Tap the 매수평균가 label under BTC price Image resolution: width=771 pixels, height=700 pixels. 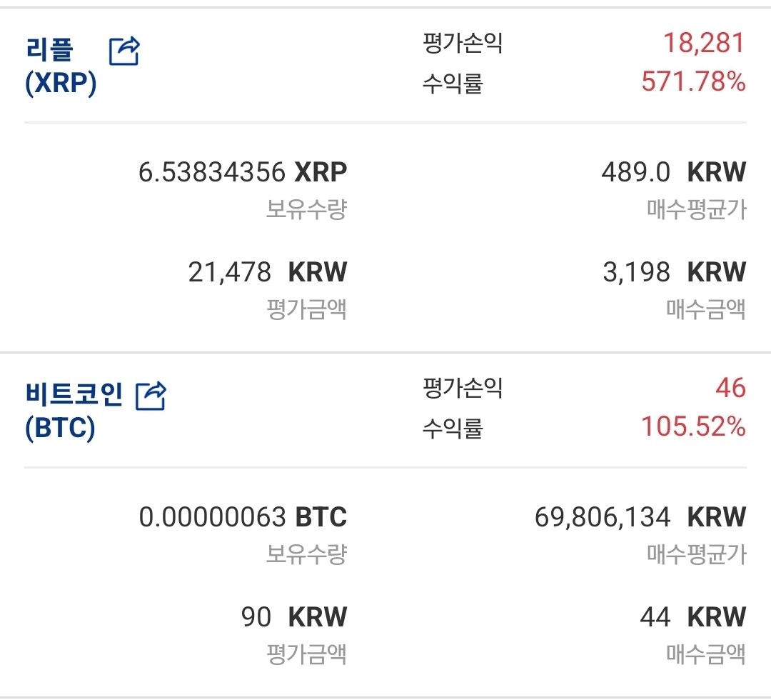point(696,554)
